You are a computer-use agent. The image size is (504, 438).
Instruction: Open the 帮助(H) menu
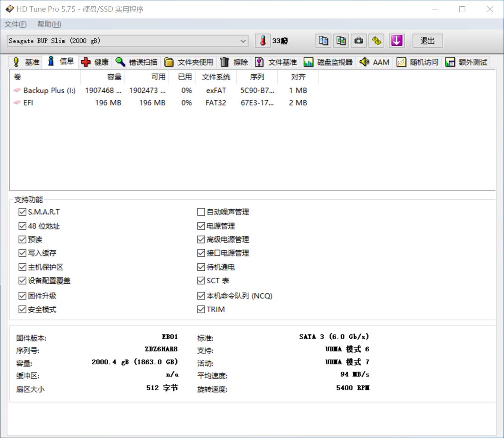(49, 24)
